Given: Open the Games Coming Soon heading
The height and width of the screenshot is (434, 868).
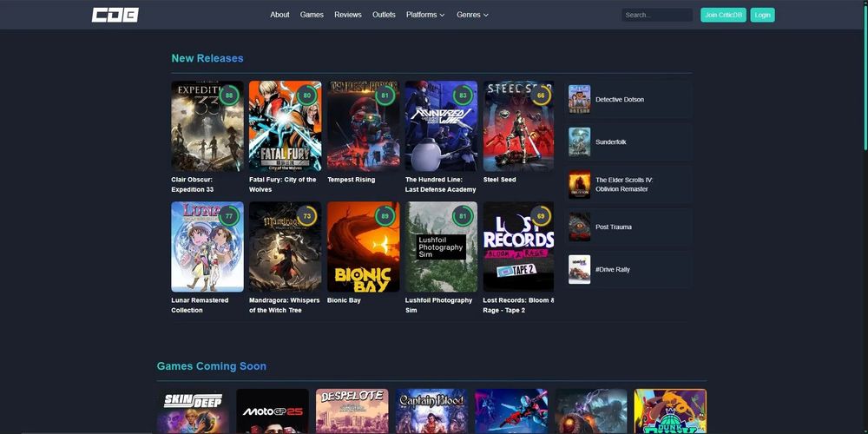Looking at the screenshot, I should click(212, 366).
